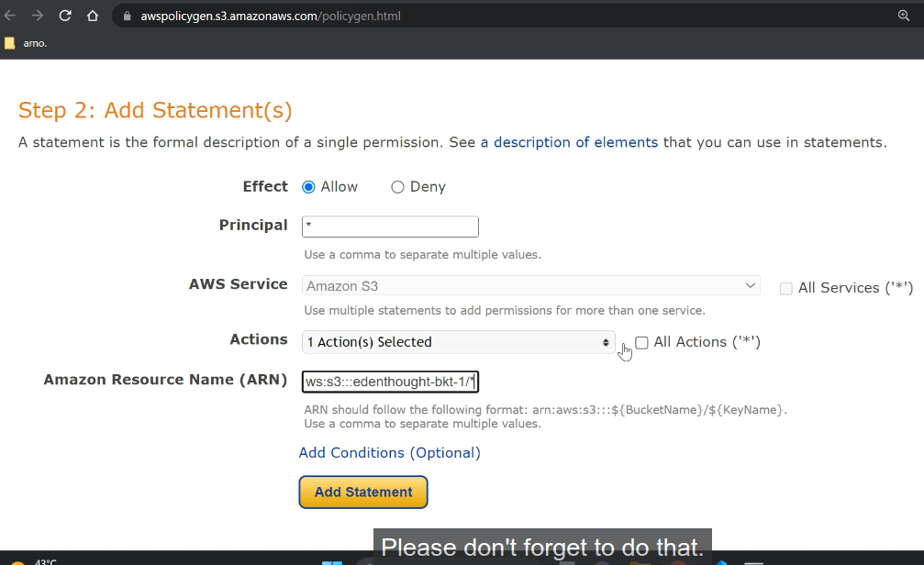
Task: Expand Add Conditions (Optional)
Action: pyautogui.click(x=389, y=453)
